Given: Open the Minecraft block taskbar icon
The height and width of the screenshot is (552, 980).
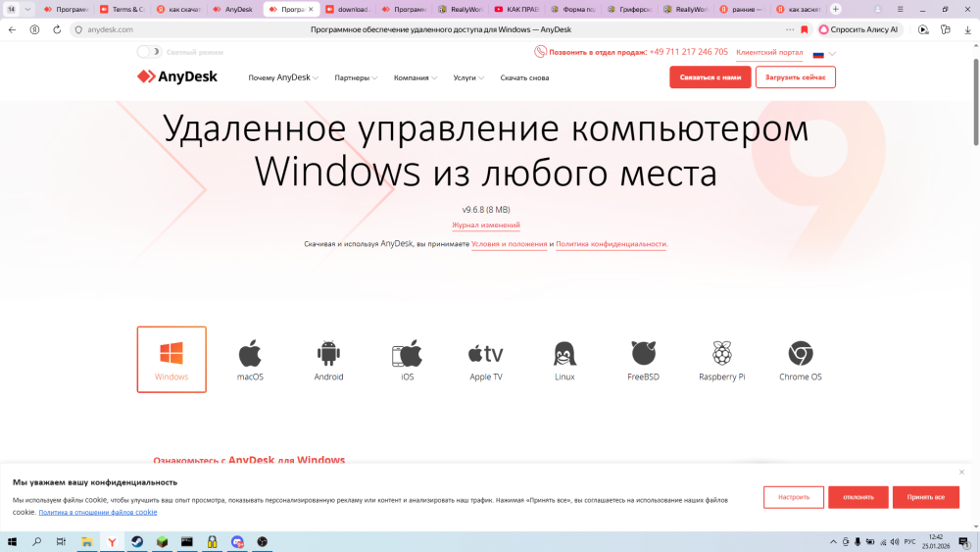Looking at the screenshot, I should pos(162,542).
